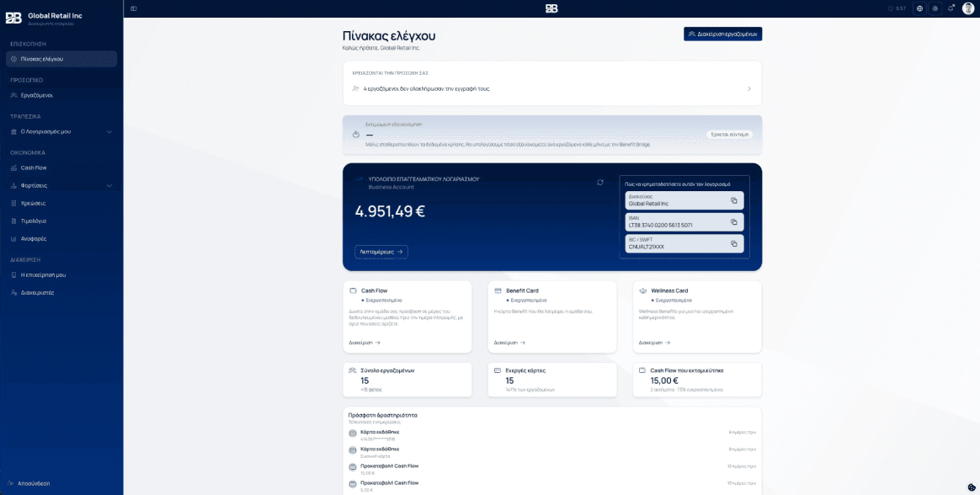Click Λεπτομέρειες button on balance card
This screenshot has height=495, width=980.
[381, 251]
